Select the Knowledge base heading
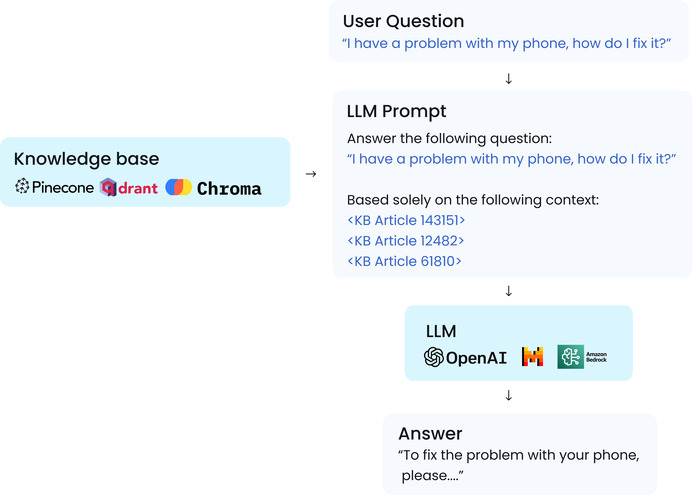This screenshot has width=700, height=501. pos(87,159)
